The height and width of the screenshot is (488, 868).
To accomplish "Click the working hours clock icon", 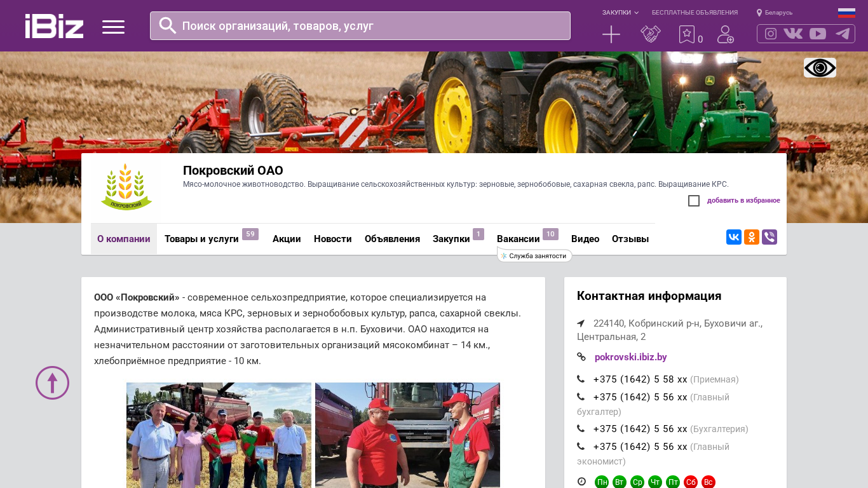I will point(581,482).
